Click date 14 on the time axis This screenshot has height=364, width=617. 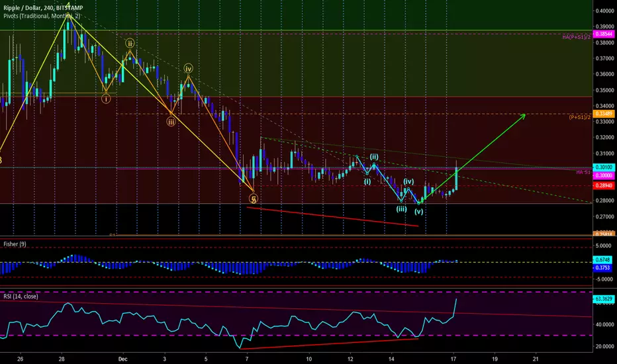click(x=391, y=359)
